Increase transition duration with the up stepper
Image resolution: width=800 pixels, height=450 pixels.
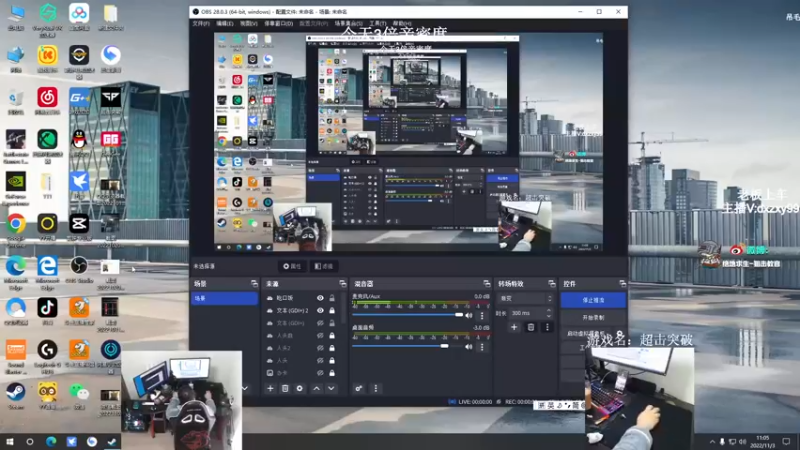(x=548, y=310)
